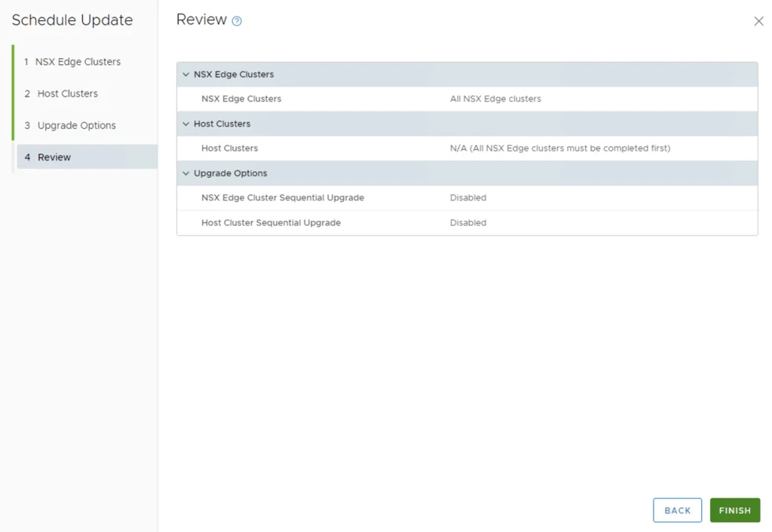Click the 'Host Clusters' row label under Host Clusters
This screenshot has width=772, height=532.
pyautogui.click(x=229, y=148)
